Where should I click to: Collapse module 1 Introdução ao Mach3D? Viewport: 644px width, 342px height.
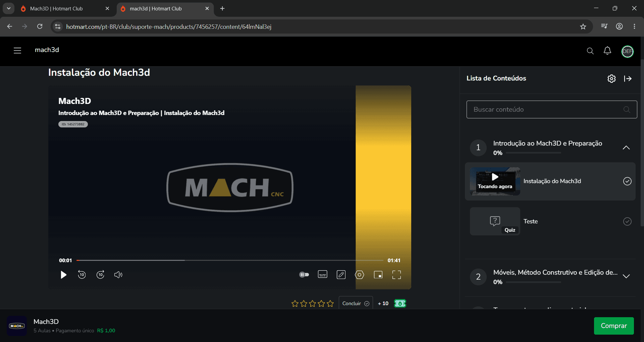pyautogui.click(x=626, y=148)
